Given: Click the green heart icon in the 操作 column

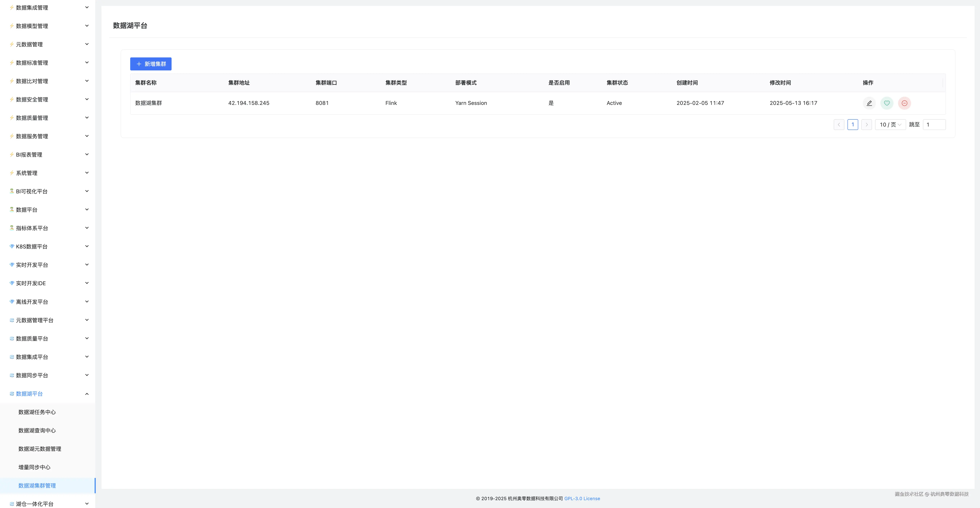Looking at the screenshot, I should pyautogui.click(x=887, y=103).
